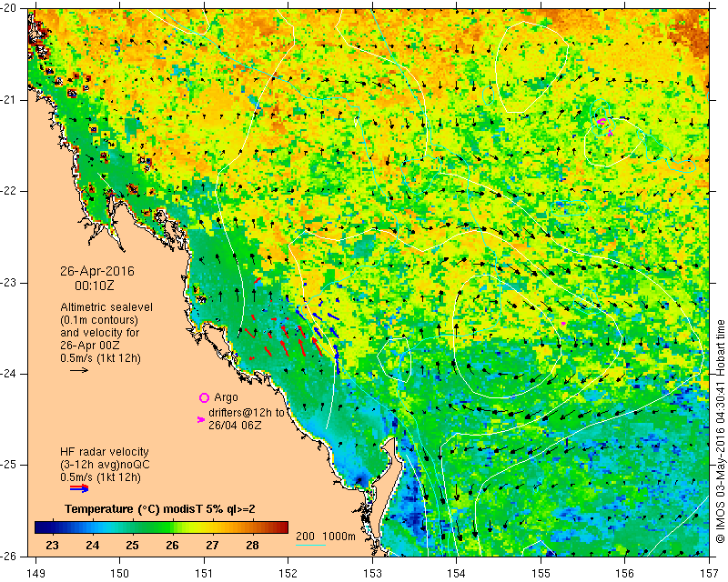Click the time label 00:10Z
The image size is (728, 582).
[x=95, y=286]
